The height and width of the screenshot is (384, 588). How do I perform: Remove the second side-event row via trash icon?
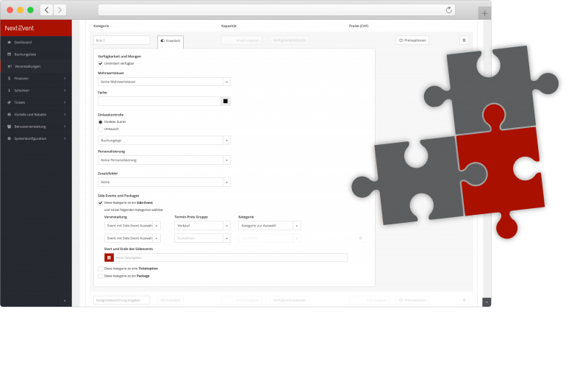click(x=360, y=238)
